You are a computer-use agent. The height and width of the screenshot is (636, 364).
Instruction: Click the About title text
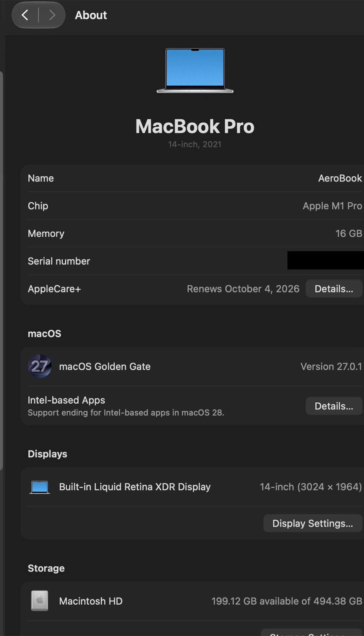click(91, 15)
